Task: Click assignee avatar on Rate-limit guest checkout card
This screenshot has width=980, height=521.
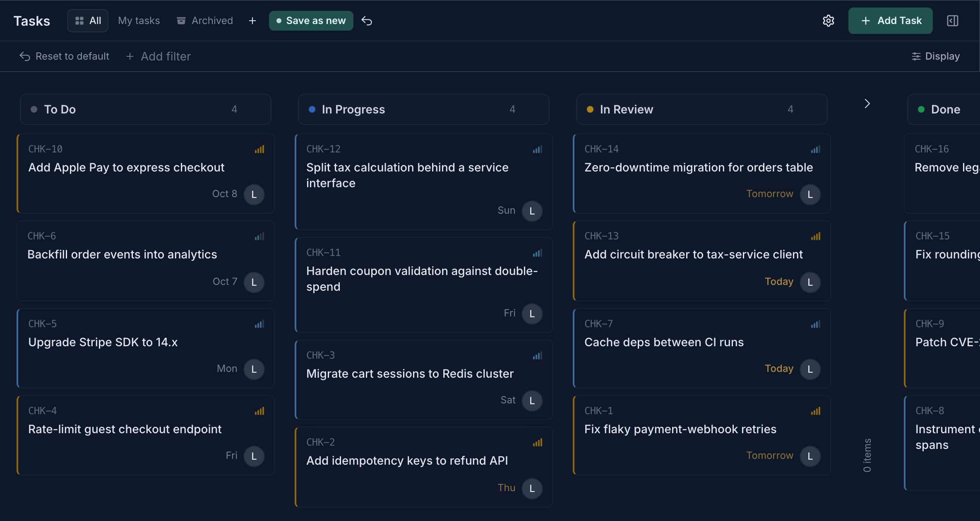Action: (254, 456)
